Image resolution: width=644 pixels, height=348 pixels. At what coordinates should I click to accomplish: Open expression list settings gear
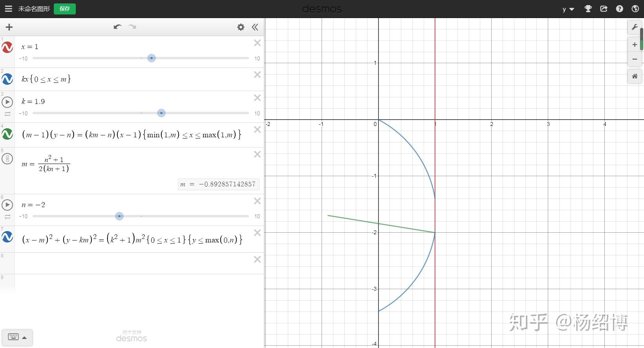coord(241,27)
